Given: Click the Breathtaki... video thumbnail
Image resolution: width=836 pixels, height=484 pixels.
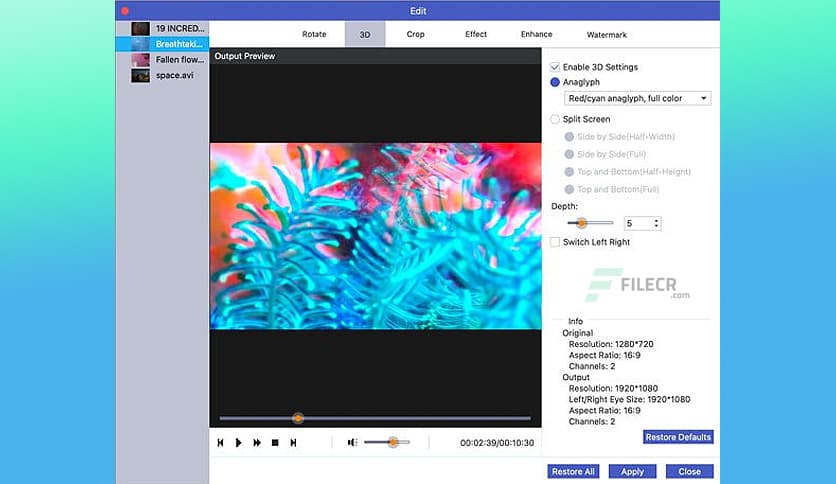Looking at the screenshot, I should tap(141, 44).
